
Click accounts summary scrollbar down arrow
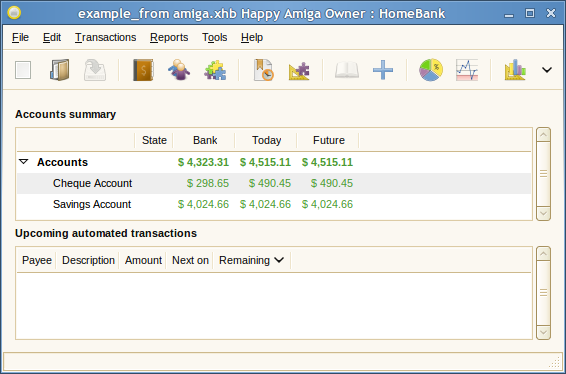coord(543,213)
